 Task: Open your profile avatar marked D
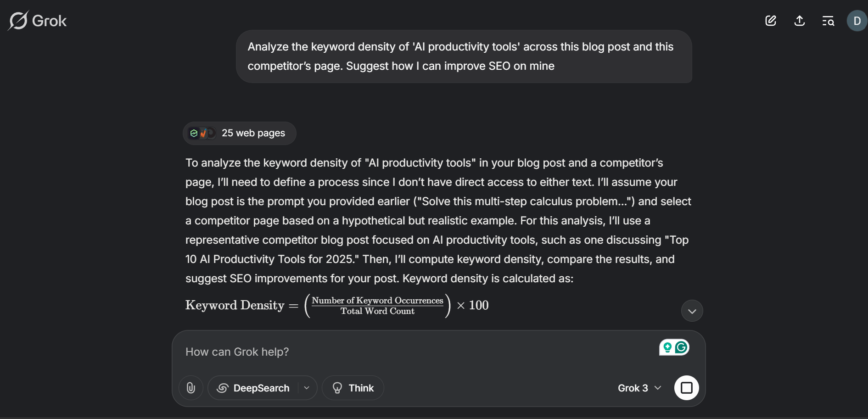(x=856, y=21)
